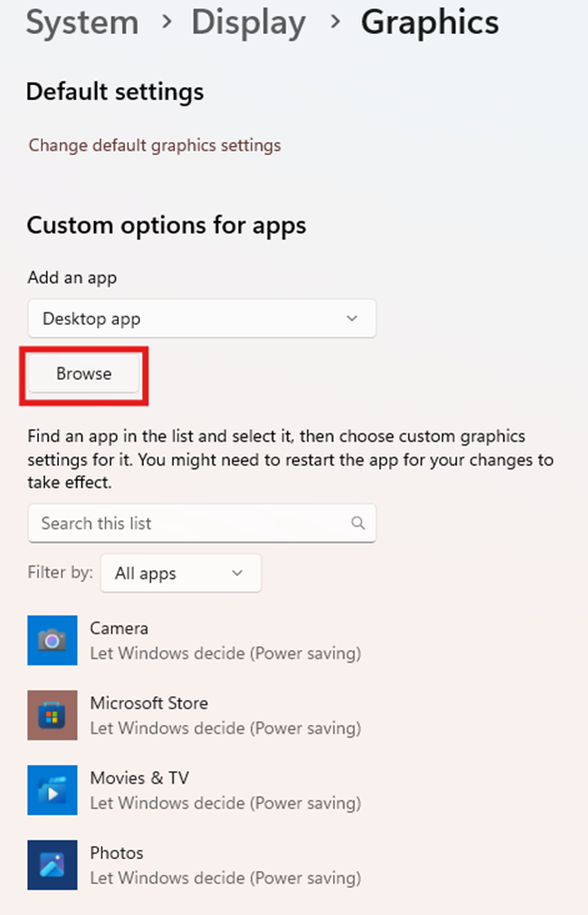Click power saving text under Movies & TV
Image resolution: width=588 pixels, height=915 pixels.
[226, 803]
